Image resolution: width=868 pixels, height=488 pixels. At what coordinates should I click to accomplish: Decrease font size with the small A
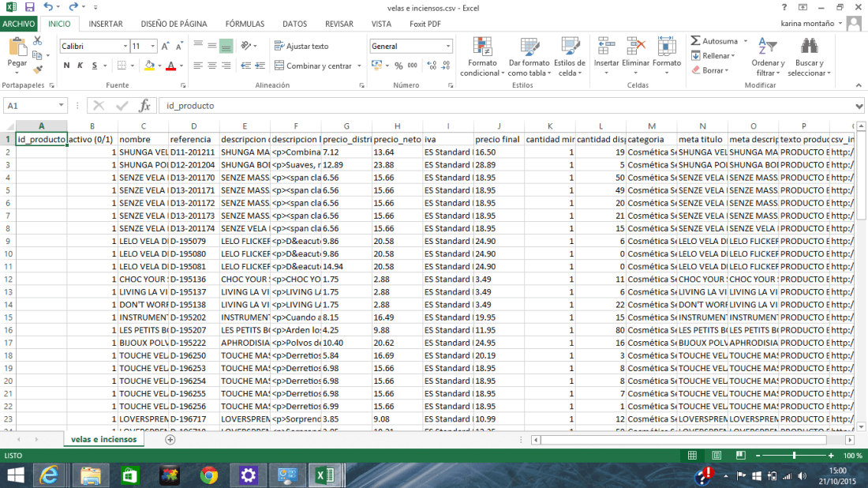(x=179, y=47)
